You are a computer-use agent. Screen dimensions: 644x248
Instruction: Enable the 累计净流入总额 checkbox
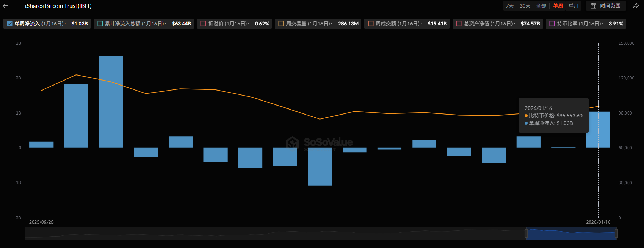[100, 24]
